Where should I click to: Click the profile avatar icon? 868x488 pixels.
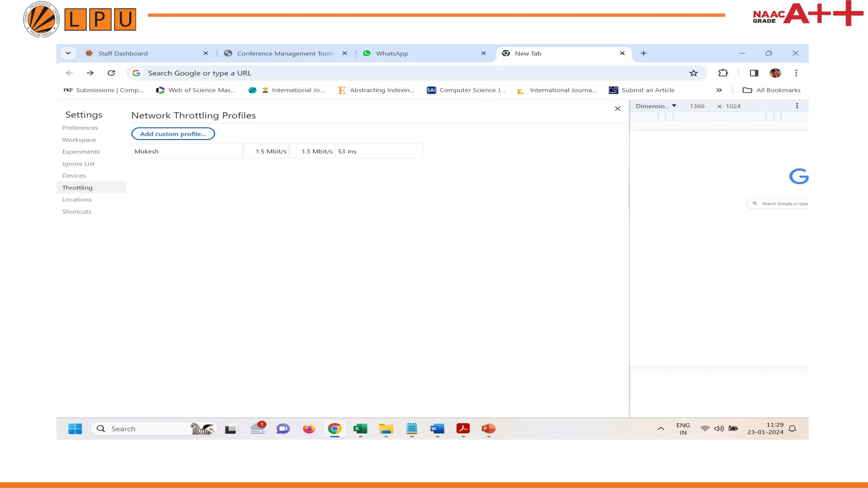coord(775,73)
